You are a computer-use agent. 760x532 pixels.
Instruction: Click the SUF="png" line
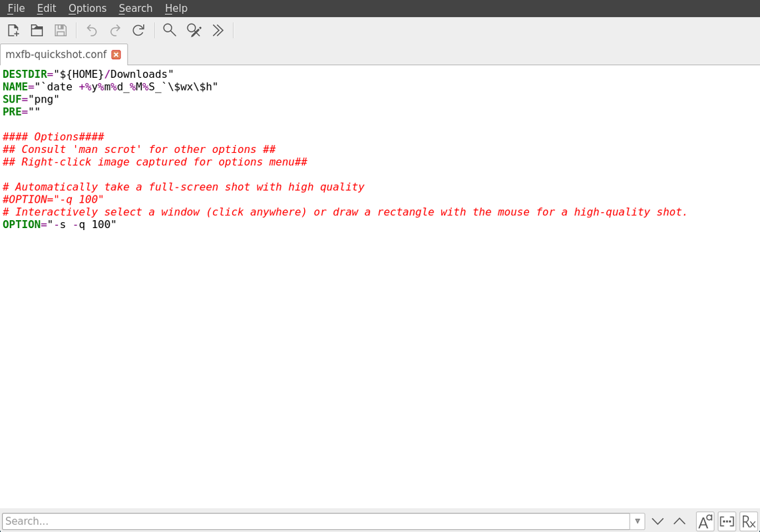coord(31,99)
